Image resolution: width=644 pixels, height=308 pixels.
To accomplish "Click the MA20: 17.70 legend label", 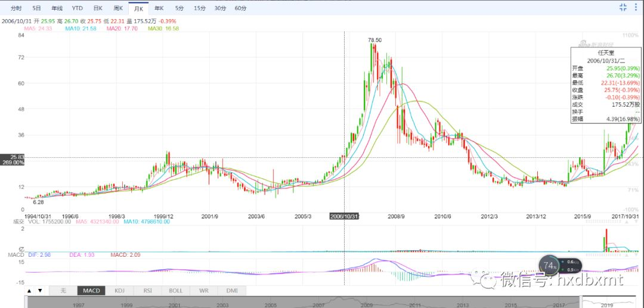I will [122, 29].
